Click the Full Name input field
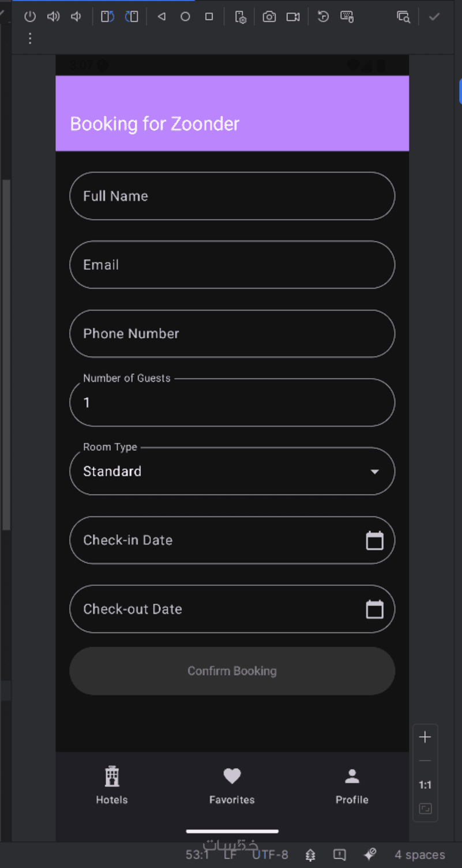 click(x=232, y=196)
